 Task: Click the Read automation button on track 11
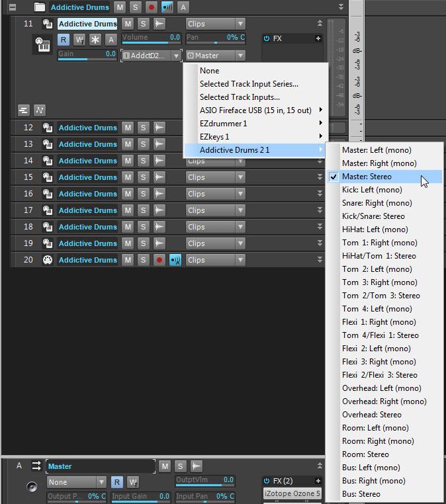pos(64,40)
